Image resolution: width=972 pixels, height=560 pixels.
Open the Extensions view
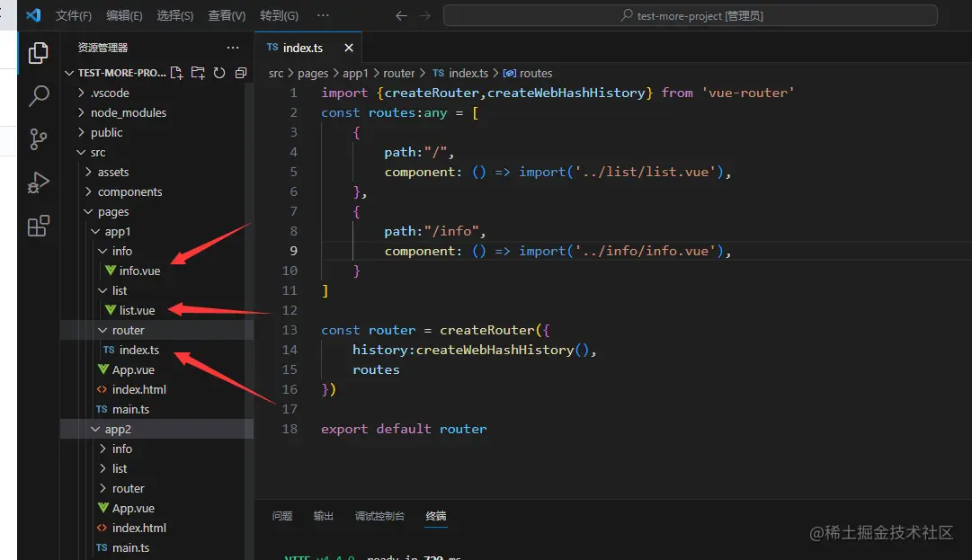pos(39,227)
